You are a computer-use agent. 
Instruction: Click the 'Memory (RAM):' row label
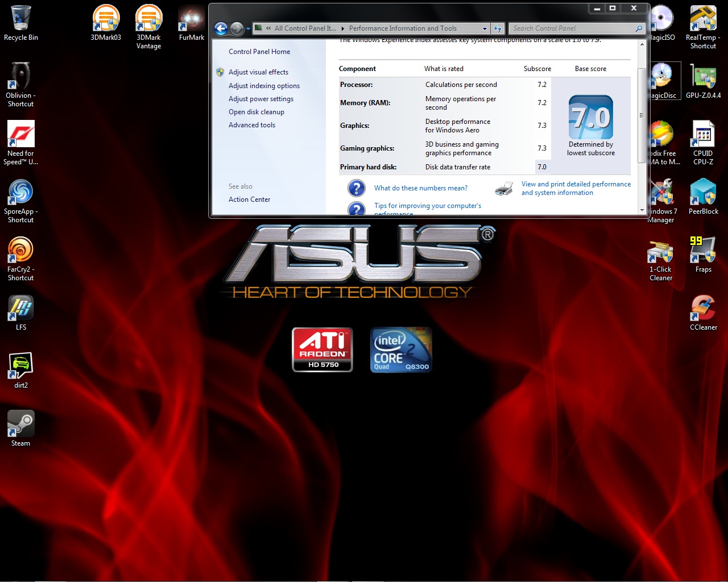[x=365, y=103]
